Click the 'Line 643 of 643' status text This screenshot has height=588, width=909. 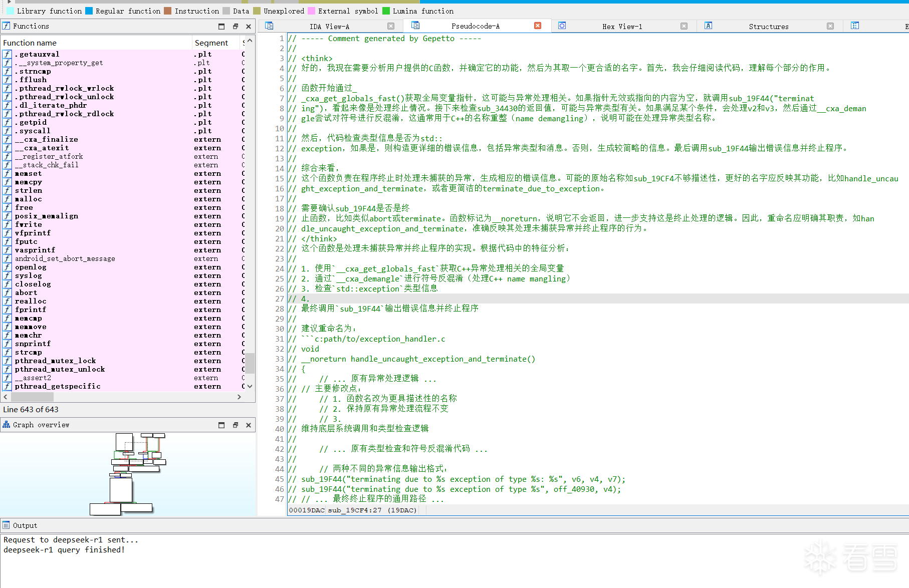click(31, 409)
